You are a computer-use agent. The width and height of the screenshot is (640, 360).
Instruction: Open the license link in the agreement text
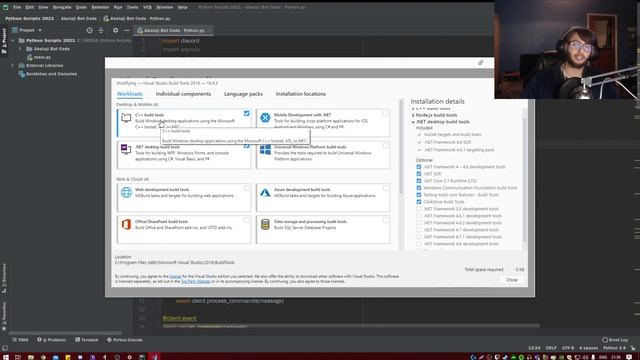175,276
